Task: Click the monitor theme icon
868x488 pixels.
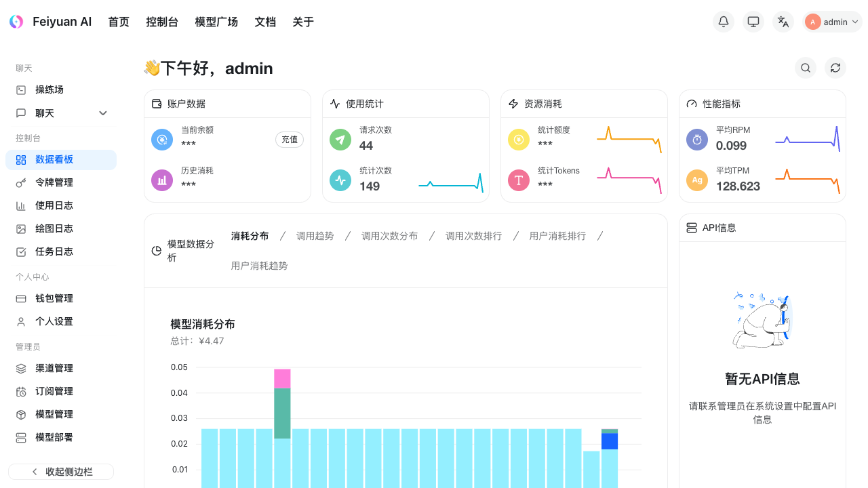Action: click(753, 22)
